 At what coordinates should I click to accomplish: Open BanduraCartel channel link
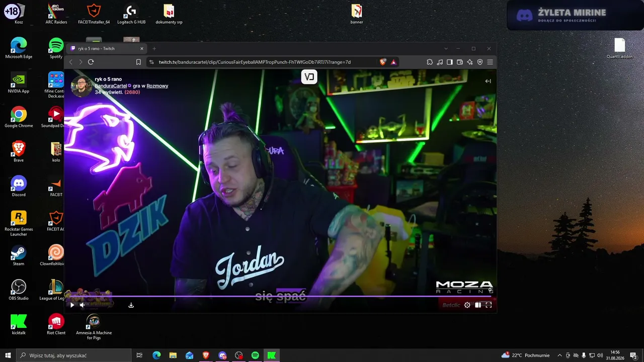[111, 86]
